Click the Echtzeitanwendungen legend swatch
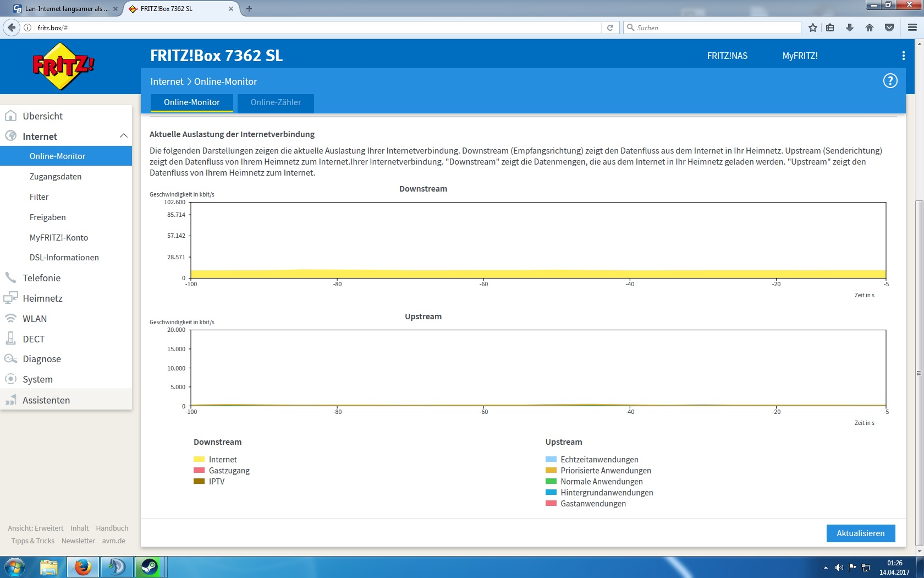 coord(551,459)
